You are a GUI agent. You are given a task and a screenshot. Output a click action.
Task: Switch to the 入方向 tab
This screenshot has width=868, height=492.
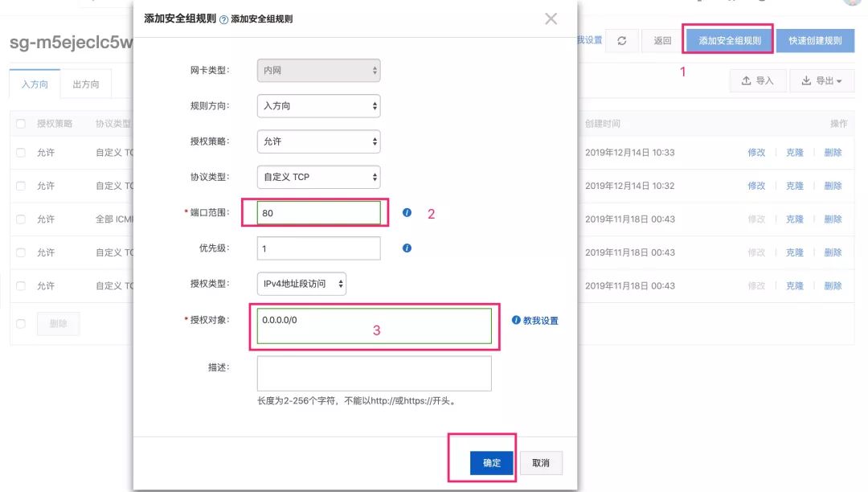click(x=35, y=84)
